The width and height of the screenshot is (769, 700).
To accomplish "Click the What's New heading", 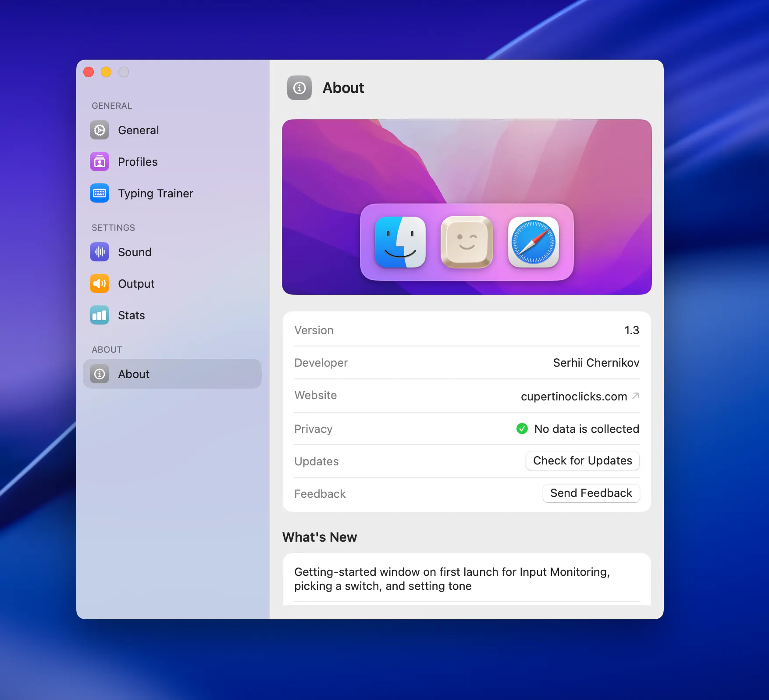I will (x=320, y=537).
